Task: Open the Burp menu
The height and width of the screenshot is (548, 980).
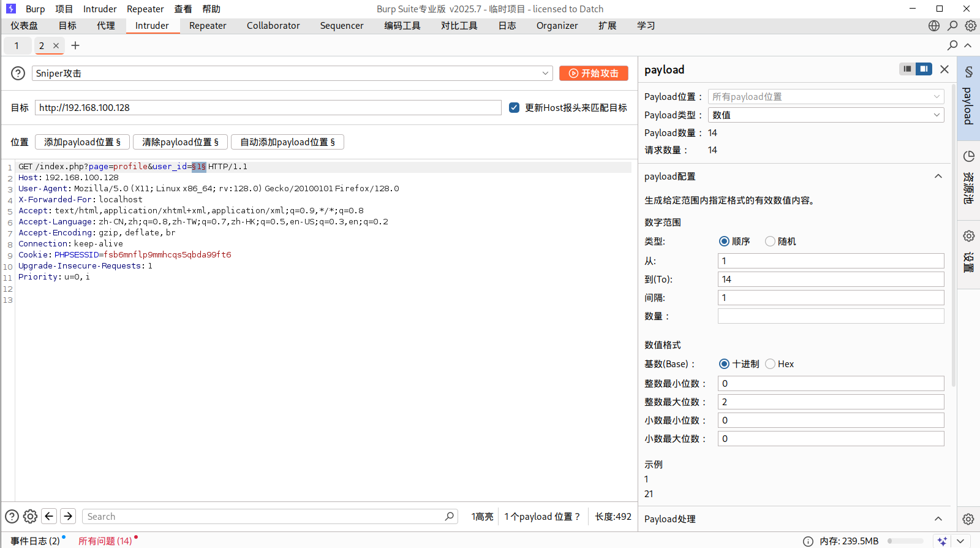Action: pyautogui.click(x=36, y=9)
